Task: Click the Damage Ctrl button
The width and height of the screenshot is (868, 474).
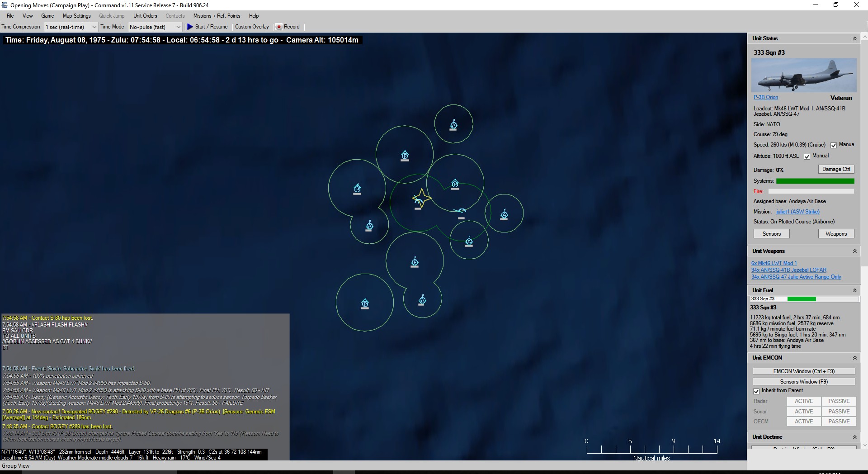Action: click(836, 169)
